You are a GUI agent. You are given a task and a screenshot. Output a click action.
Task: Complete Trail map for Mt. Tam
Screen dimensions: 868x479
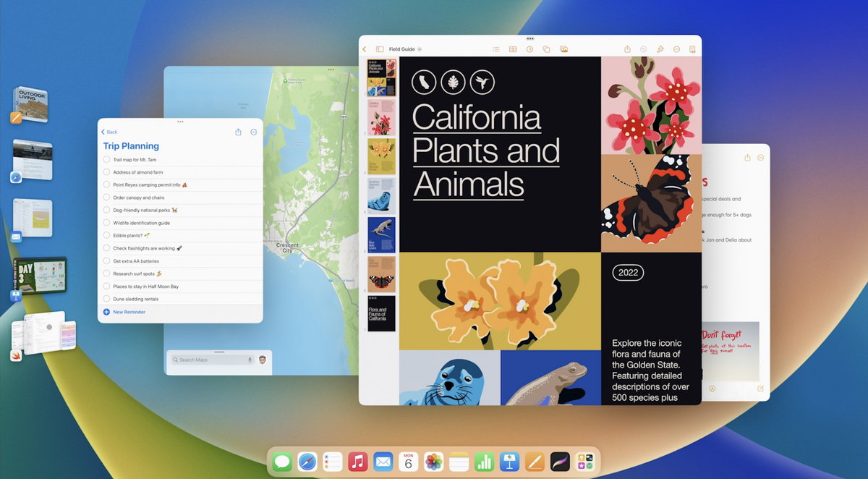106,159
